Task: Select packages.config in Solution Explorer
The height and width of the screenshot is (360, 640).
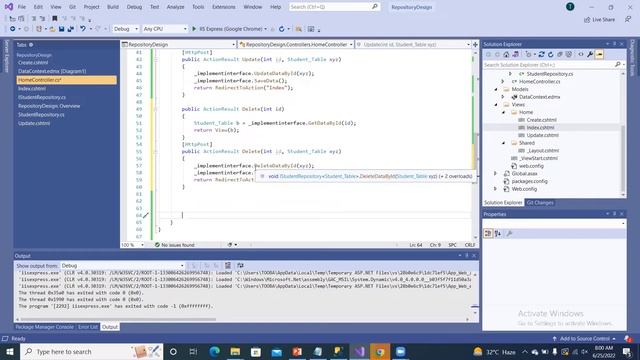Action: pyautogui.click(x=529, y=181)
